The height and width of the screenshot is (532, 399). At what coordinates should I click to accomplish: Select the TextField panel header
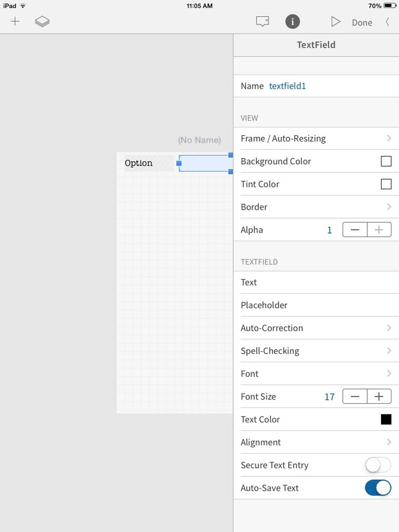click(316, 45)
